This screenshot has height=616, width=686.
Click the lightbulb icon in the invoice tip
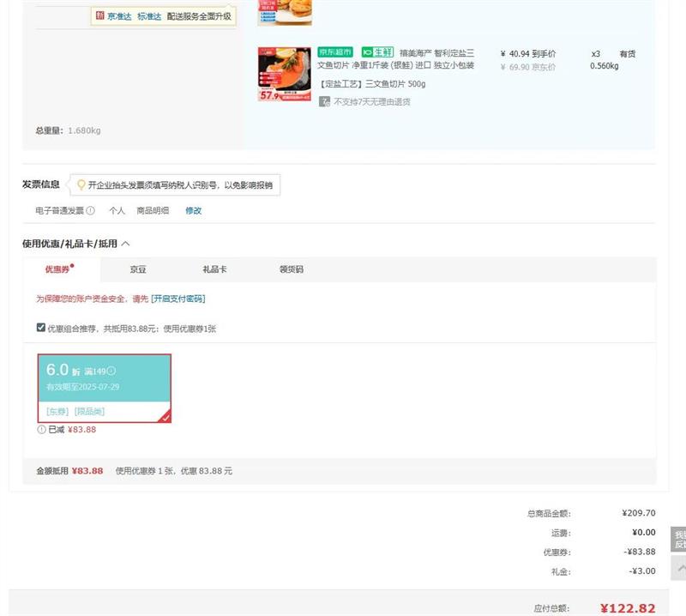click(81, 185)
